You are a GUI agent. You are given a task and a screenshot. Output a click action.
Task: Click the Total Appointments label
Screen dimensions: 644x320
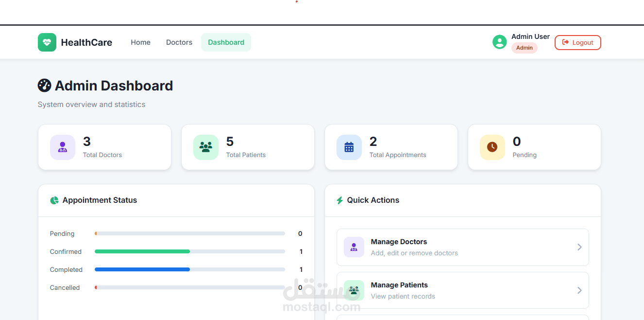tap(398, 155)
